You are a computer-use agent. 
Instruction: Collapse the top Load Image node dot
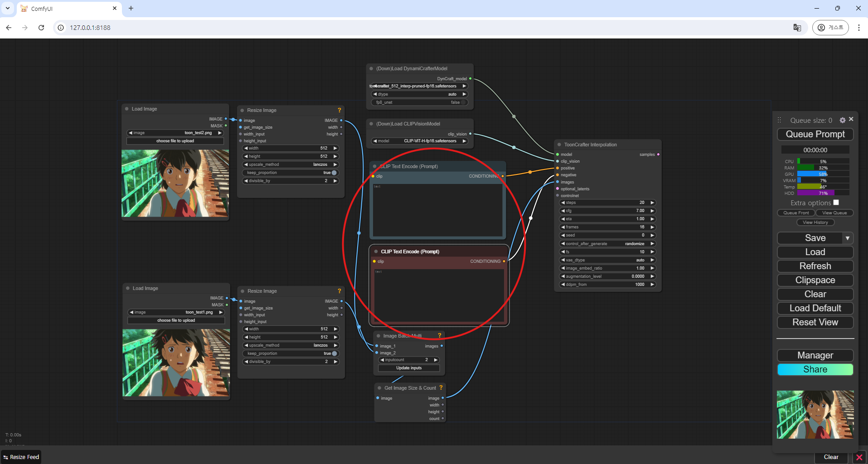[x=126, y=109]
